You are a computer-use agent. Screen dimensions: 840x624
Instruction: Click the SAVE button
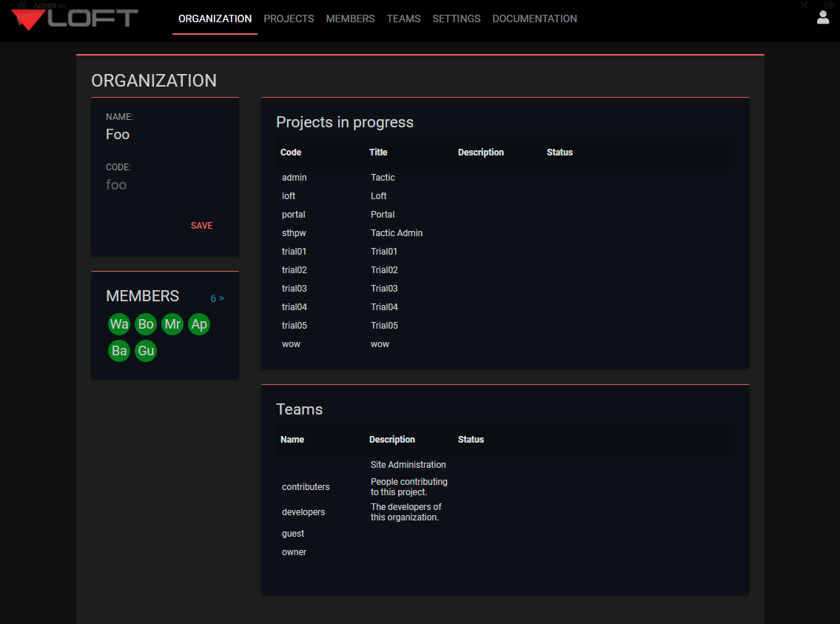(201, 226)
